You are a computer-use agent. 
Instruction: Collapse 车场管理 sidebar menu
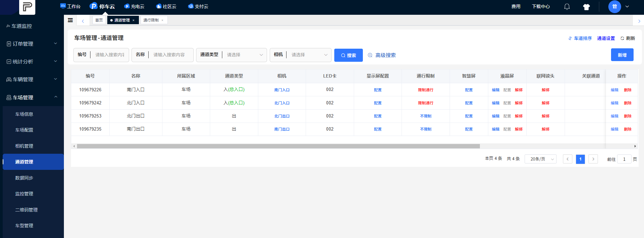coord(32,97)
